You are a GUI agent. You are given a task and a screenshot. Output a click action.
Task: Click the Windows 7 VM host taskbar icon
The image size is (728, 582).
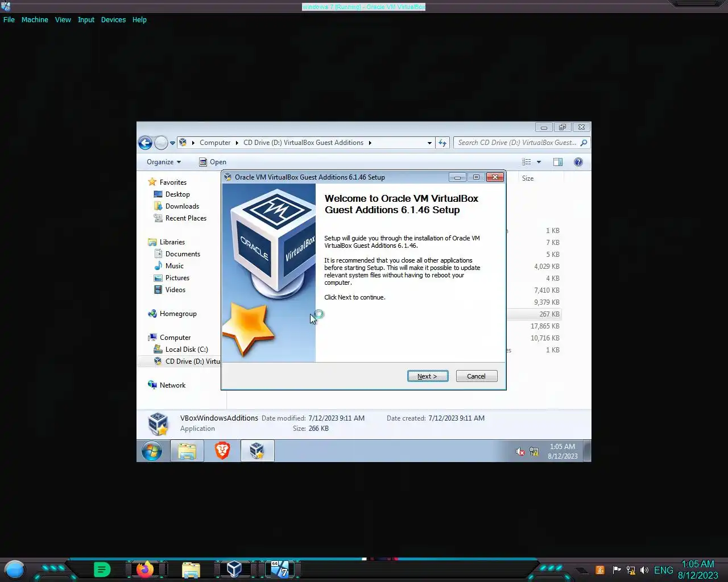pos(279,569)
